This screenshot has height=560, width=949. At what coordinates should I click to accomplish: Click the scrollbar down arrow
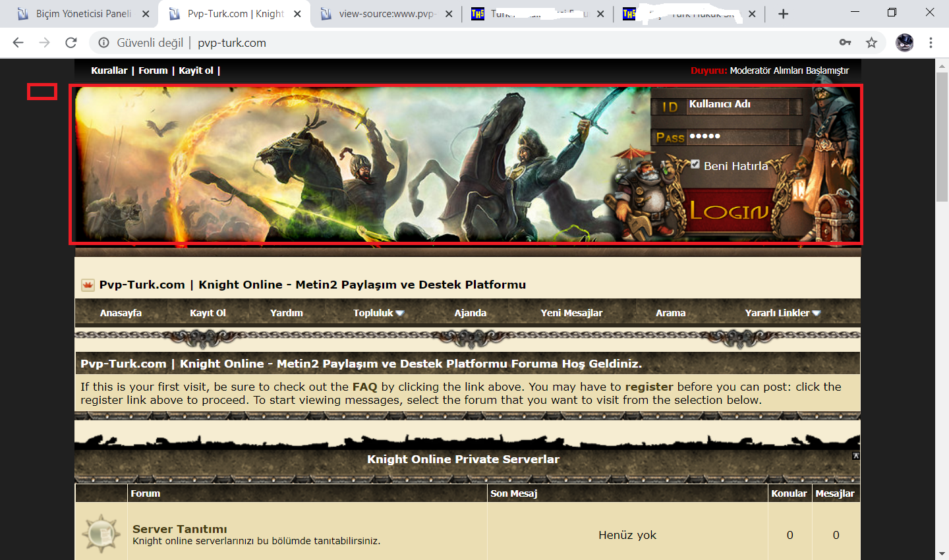942,553
